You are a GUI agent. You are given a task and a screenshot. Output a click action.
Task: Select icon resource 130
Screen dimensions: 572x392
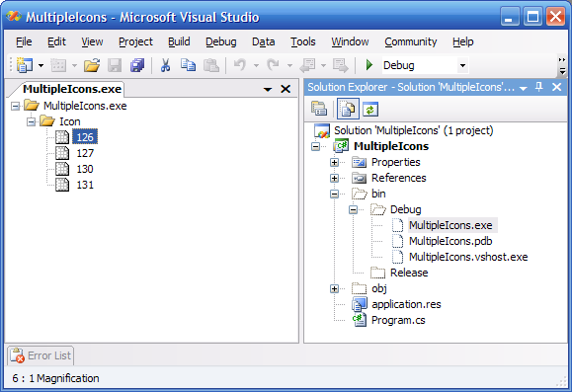click(x=85, y=169)
